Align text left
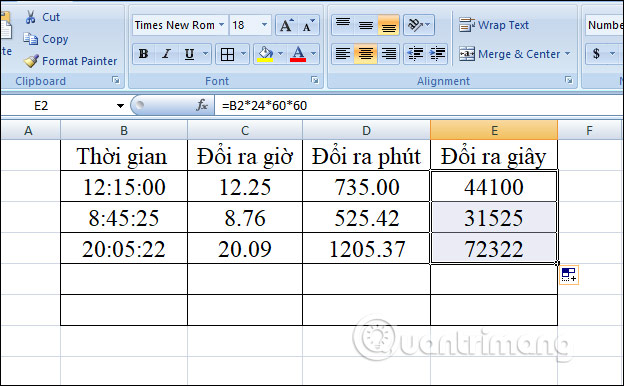 [343, 54]
